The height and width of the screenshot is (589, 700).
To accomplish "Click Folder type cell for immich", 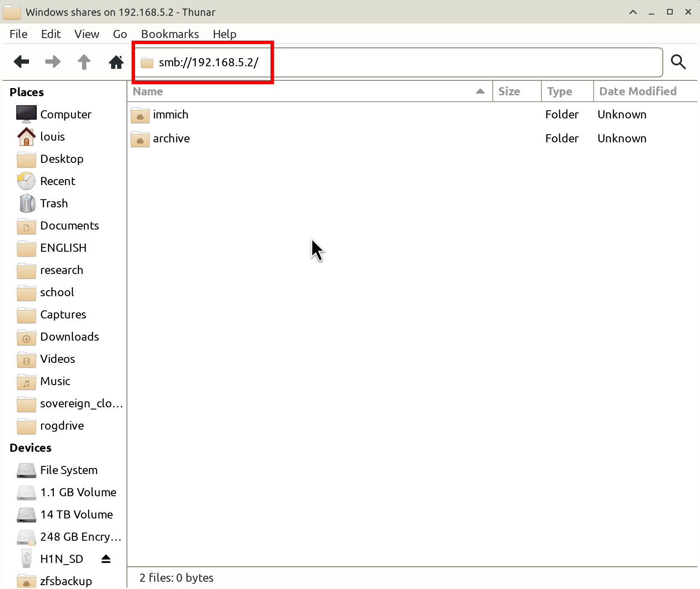I will click(x=562, y=115).
